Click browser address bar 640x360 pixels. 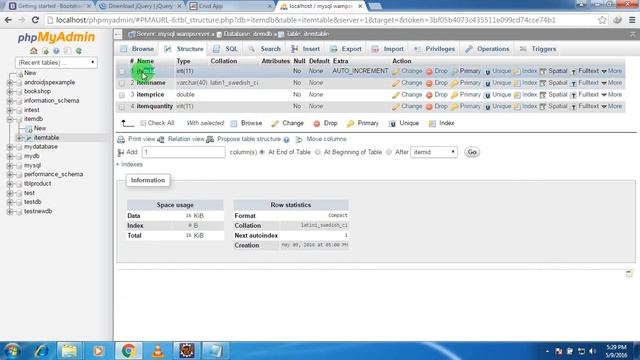pos(321,20)
